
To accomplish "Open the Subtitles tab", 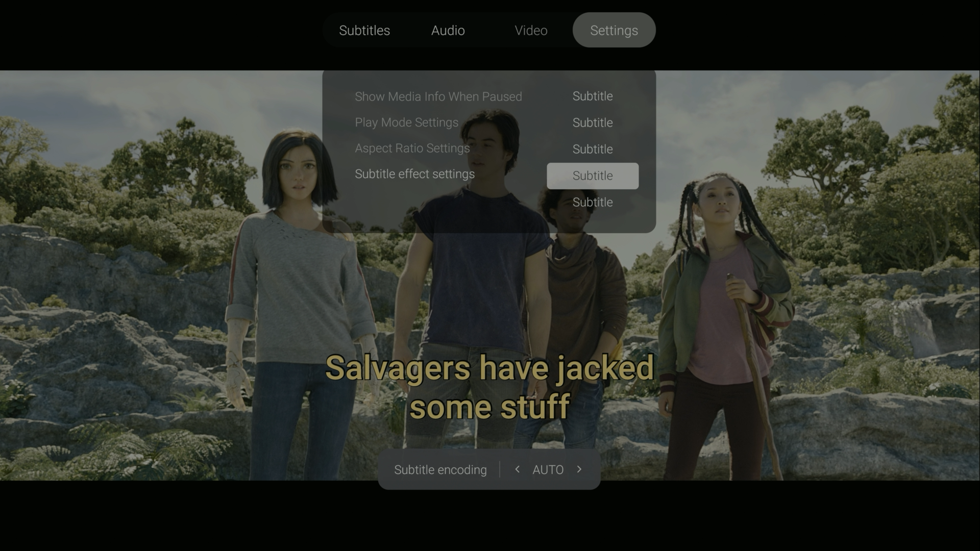I will 364,31.
